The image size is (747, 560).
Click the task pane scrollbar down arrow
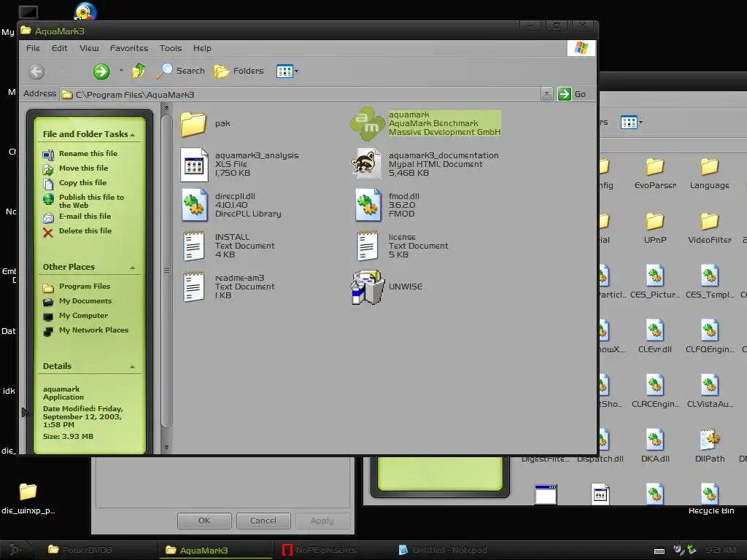166,447
